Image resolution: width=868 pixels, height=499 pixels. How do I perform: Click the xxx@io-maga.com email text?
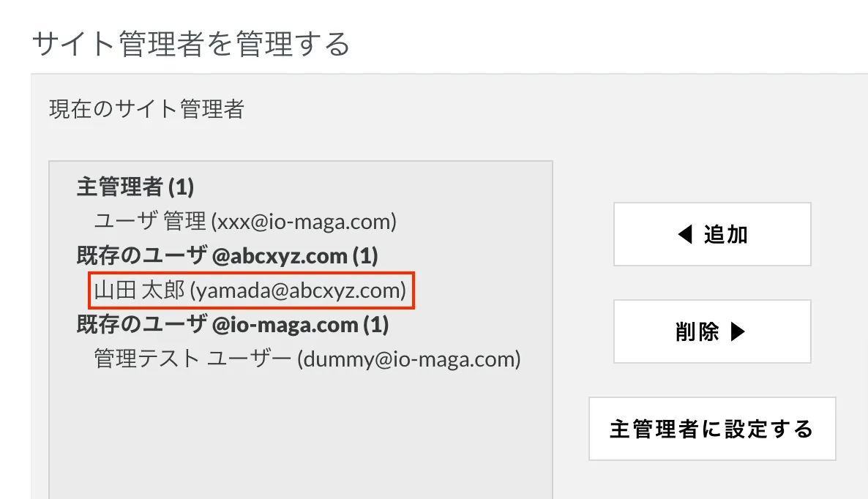coord(304,221)
